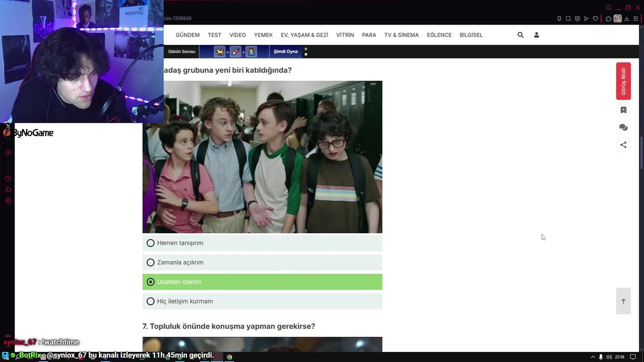Open user account profile icon
The image size is (644, 362).
[x=536, y=35]
